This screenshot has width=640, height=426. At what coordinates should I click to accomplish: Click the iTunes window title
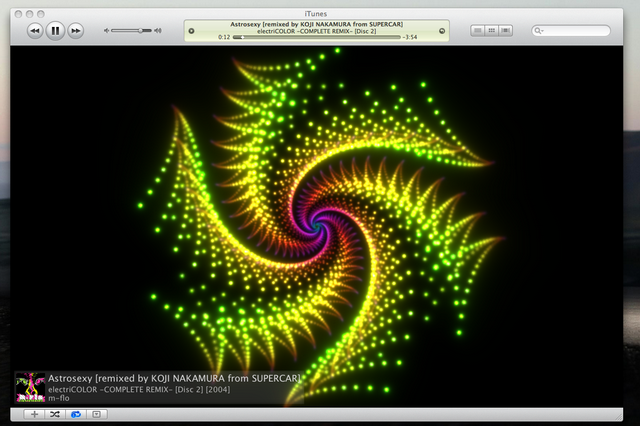click(x=316, y=13)
